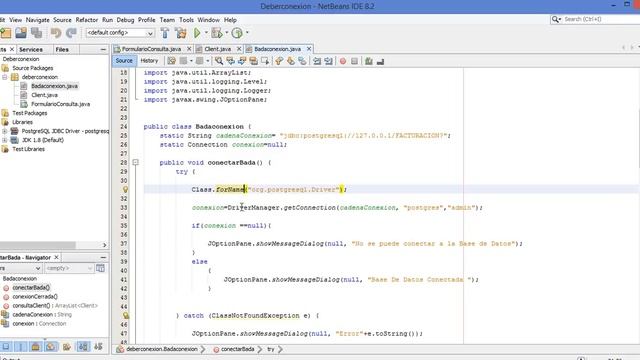Start Macro Recording red circle

(343, 61)
